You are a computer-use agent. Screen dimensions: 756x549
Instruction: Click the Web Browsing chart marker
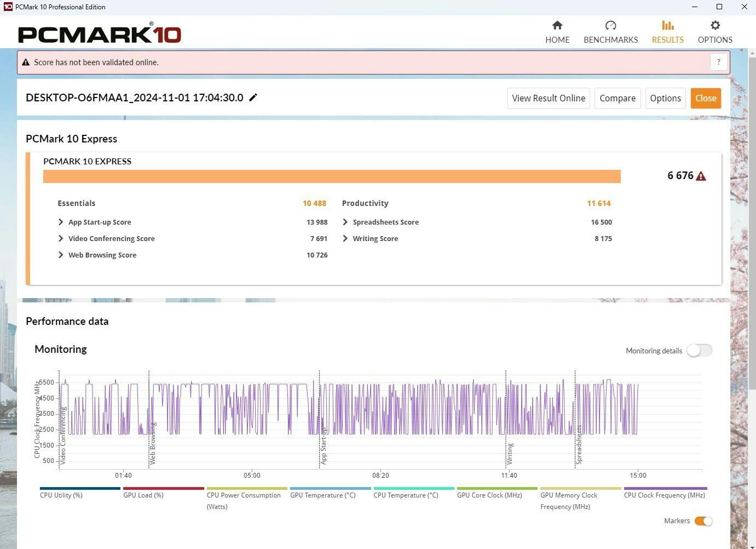(153, 443)
